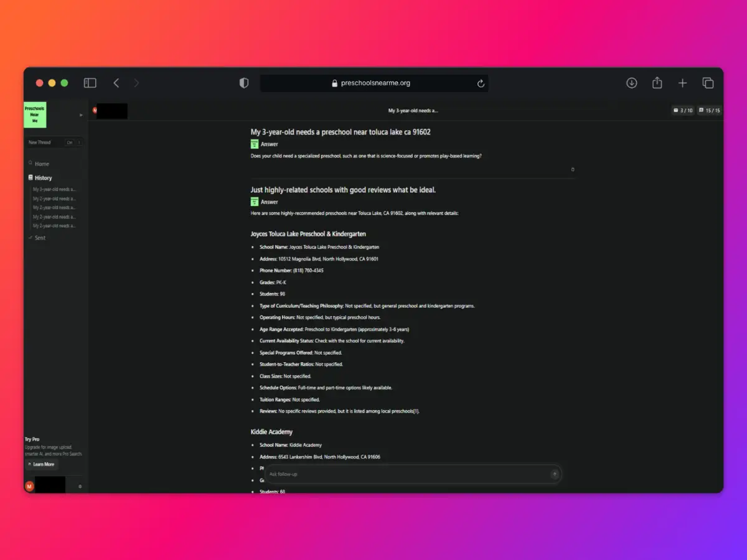
Task: Open the Share menu in toolbar
Action: point(657,83)
